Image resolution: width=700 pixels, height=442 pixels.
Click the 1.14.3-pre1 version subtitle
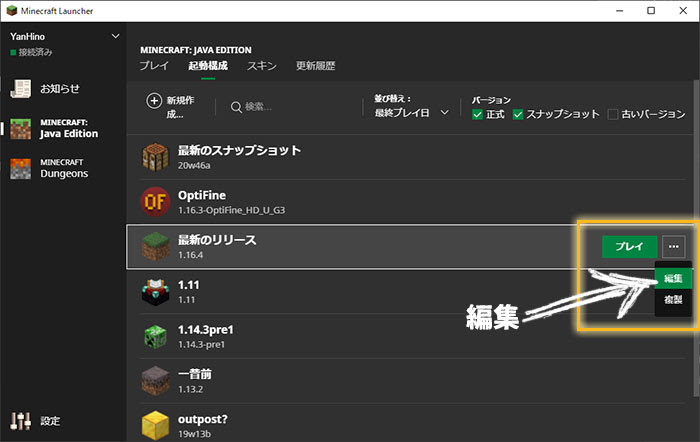(201, 345)
